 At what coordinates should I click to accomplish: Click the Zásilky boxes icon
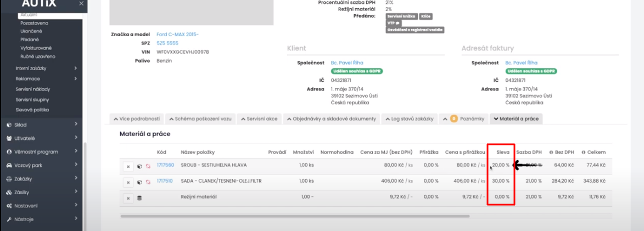(x=9, y=193)
